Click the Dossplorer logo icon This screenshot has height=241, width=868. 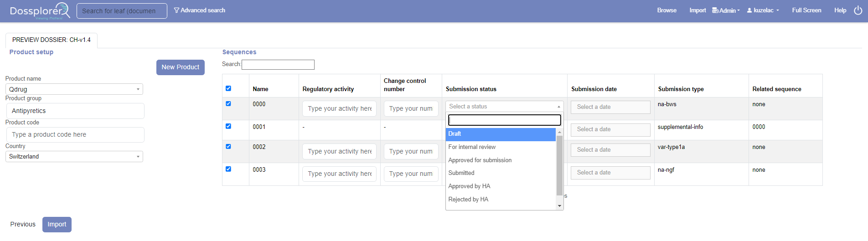pos(40,11)
